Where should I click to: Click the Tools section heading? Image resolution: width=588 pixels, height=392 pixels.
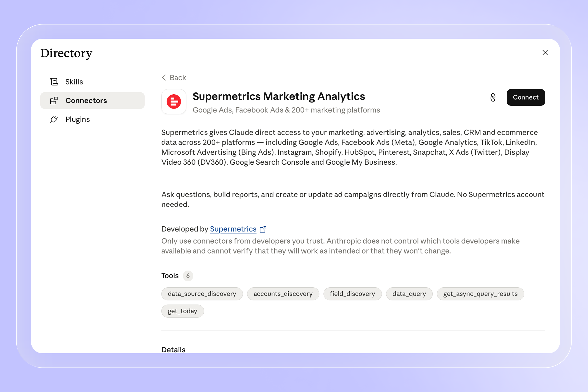(x=170, y=276)
